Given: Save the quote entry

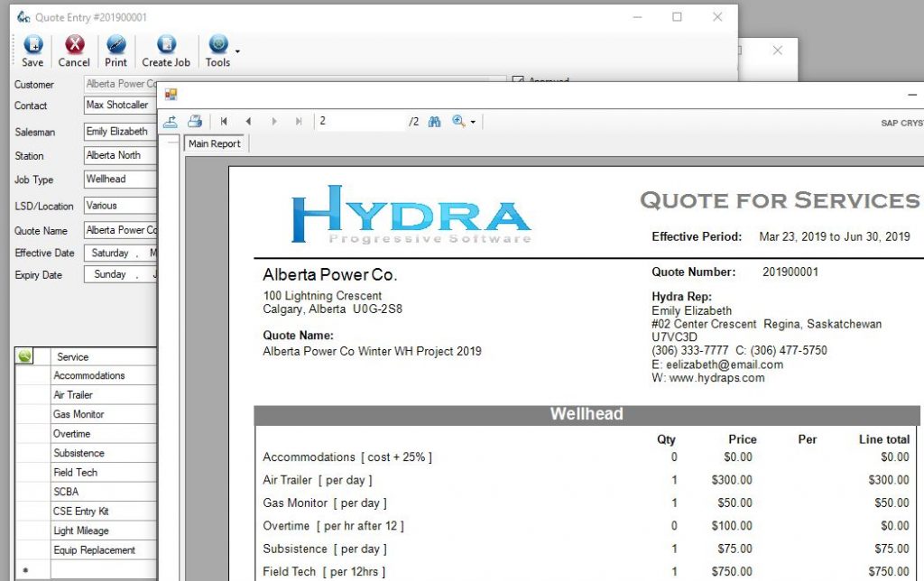Looking at the screenshot, I should 32,51.
